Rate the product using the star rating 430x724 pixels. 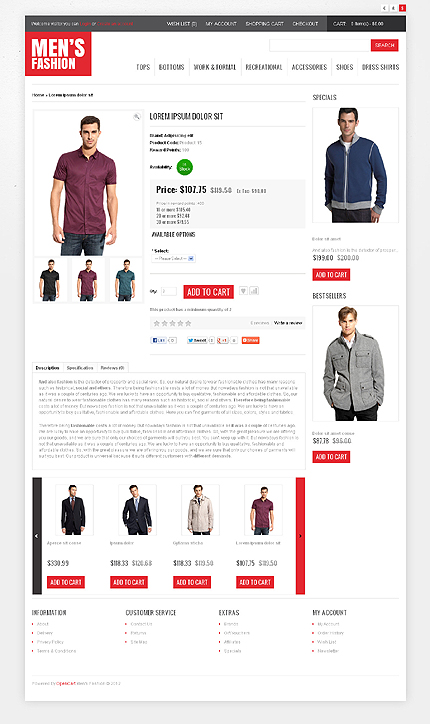click(x=172, y=323)
